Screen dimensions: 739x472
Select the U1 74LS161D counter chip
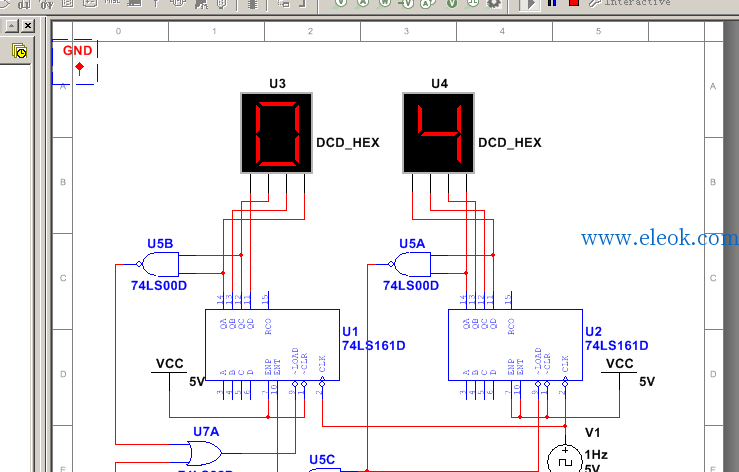272,345
